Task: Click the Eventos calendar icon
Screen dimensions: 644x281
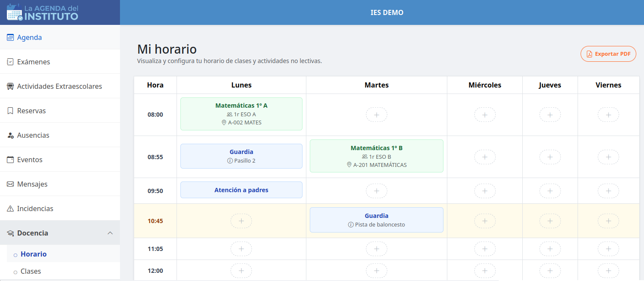Action: pos(10,160)
